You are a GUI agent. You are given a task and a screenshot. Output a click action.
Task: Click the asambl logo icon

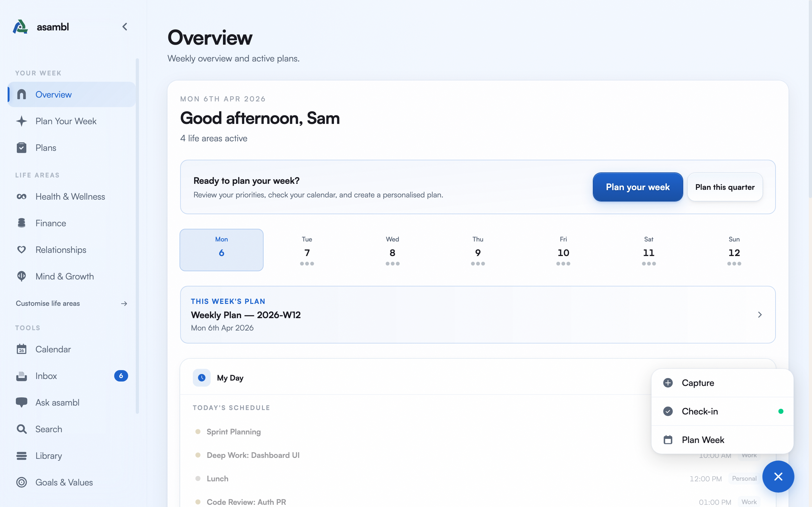(x=20, y=27)
